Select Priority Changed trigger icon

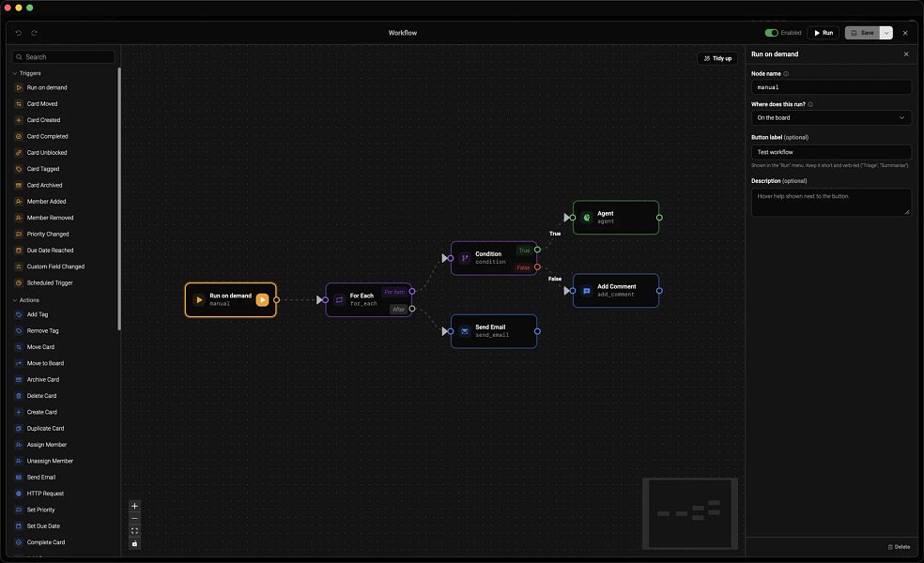pyautogui.click(x=19, y=235)
